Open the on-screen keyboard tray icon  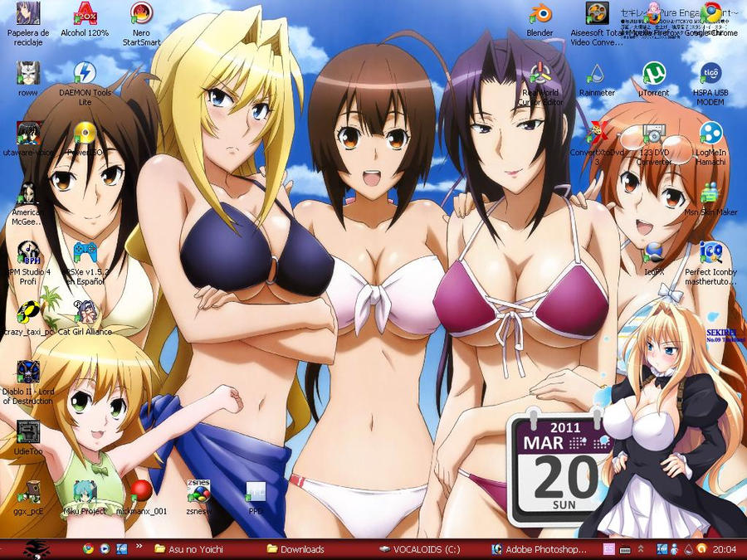pos(626,549)
